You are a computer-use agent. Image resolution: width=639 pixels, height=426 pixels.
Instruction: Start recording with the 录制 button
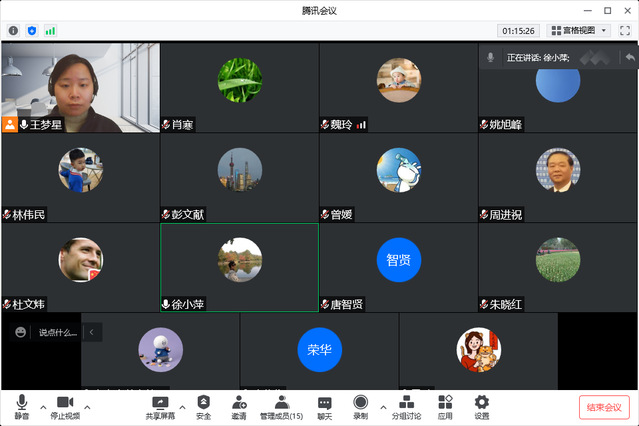click(x=360, y=405)
